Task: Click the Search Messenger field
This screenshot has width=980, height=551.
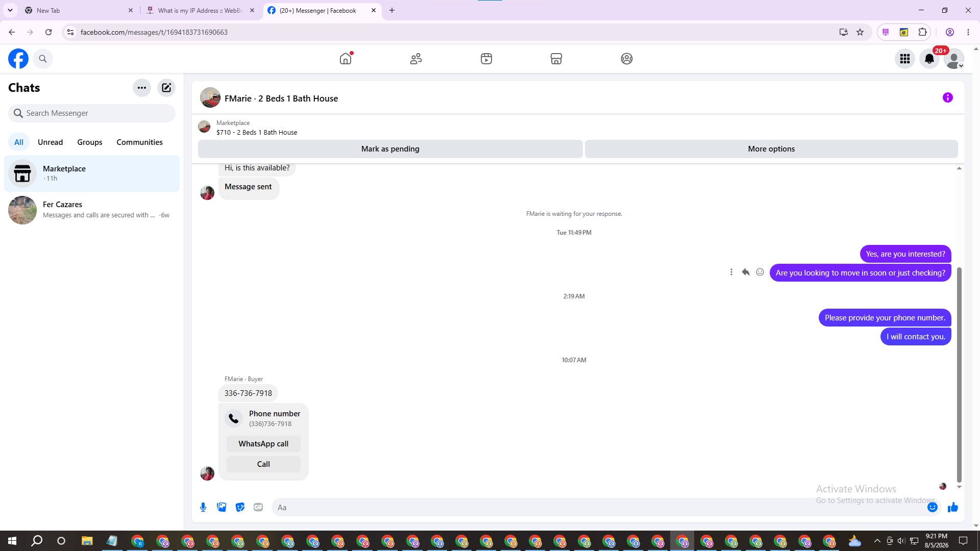Action: pyautogui.click(x=92, y=113)
